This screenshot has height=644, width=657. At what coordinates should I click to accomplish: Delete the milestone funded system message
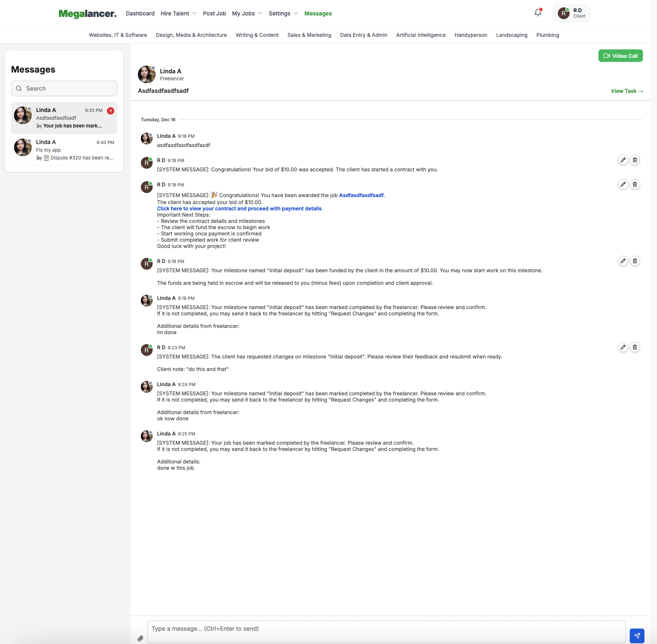tap(635, 261)
